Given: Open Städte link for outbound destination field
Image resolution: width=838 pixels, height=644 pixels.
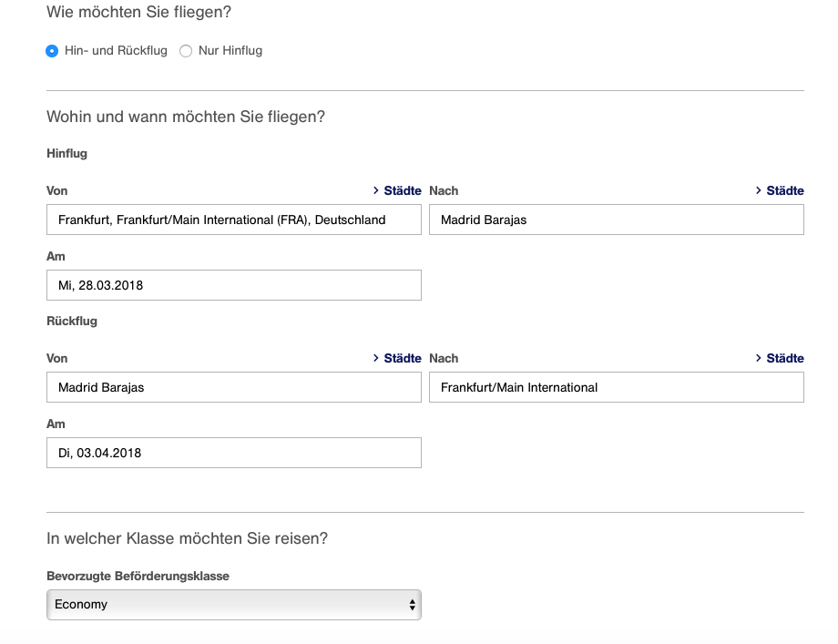Looking at the screenshot, I should [x=785, y=190].
